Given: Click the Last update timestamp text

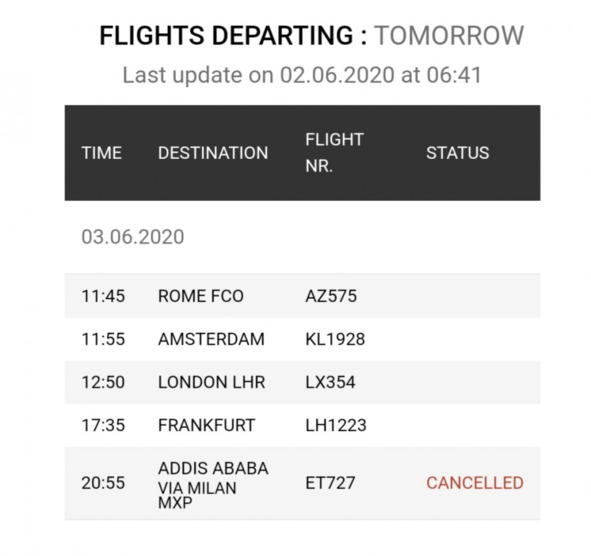Looking at the screenshot, I should point(302,75).
